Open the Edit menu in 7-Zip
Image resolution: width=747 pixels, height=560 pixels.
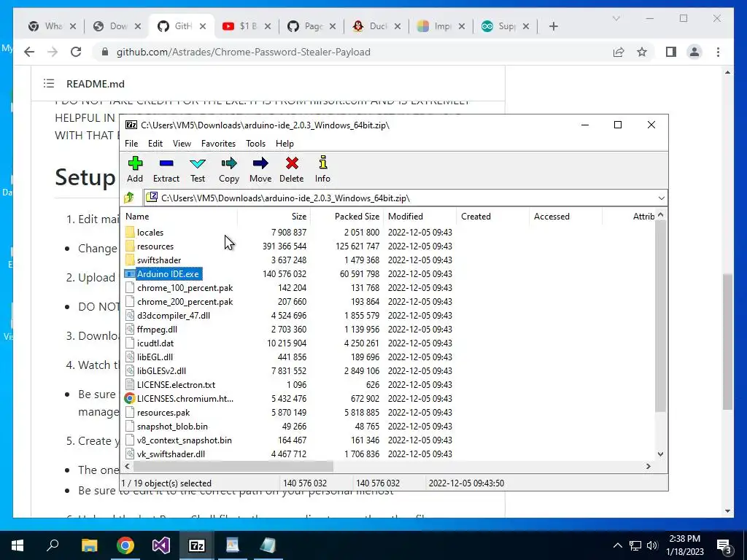(155, 144)
